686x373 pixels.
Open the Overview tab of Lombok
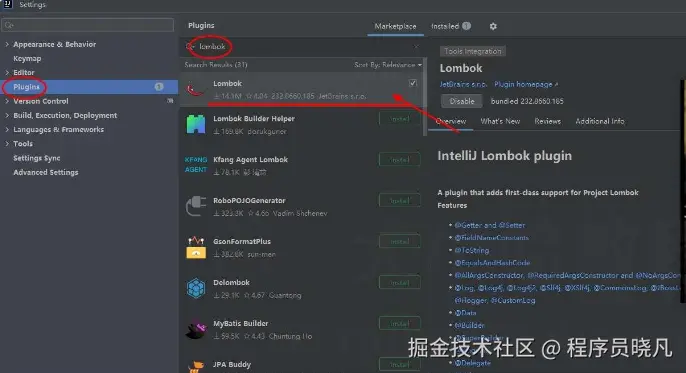(x=451, y=121)
